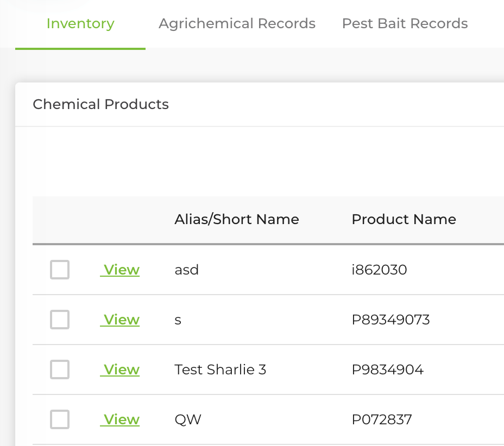The width and height of the screenshot is (504, 446).
Task: Select the product name cell i862030
Action: pyautogui.click(x=379, y=270)
